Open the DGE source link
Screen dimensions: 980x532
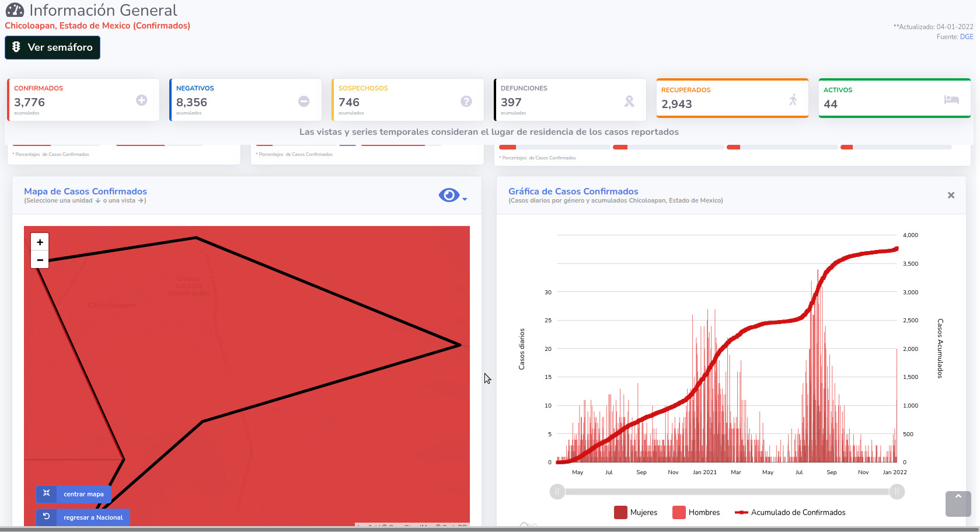tap(967, 37)
